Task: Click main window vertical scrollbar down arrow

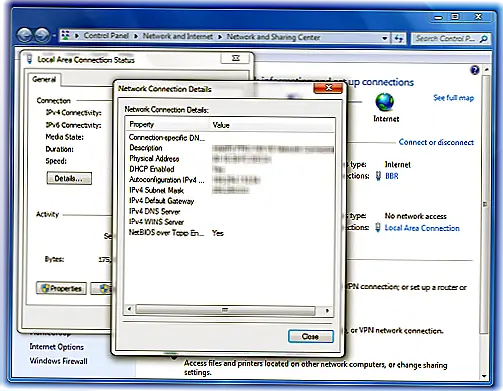Action: pyautogui.click(x=485, y=376)
